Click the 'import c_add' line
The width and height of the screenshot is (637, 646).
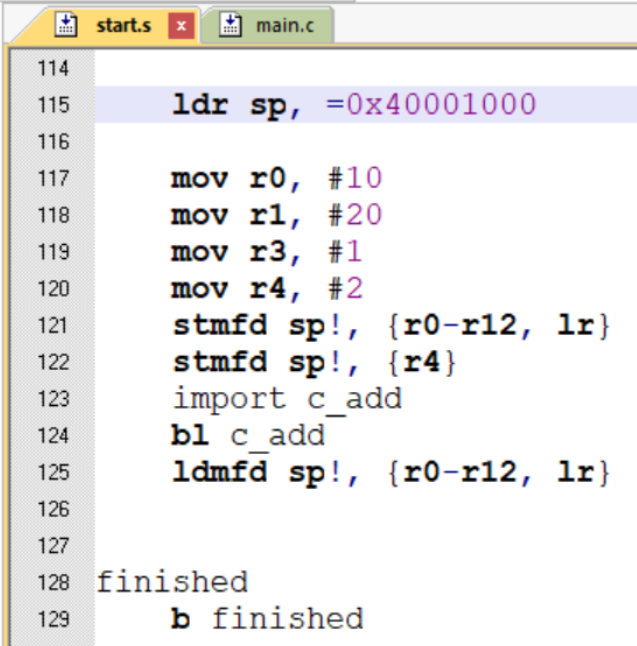(288, 400)
